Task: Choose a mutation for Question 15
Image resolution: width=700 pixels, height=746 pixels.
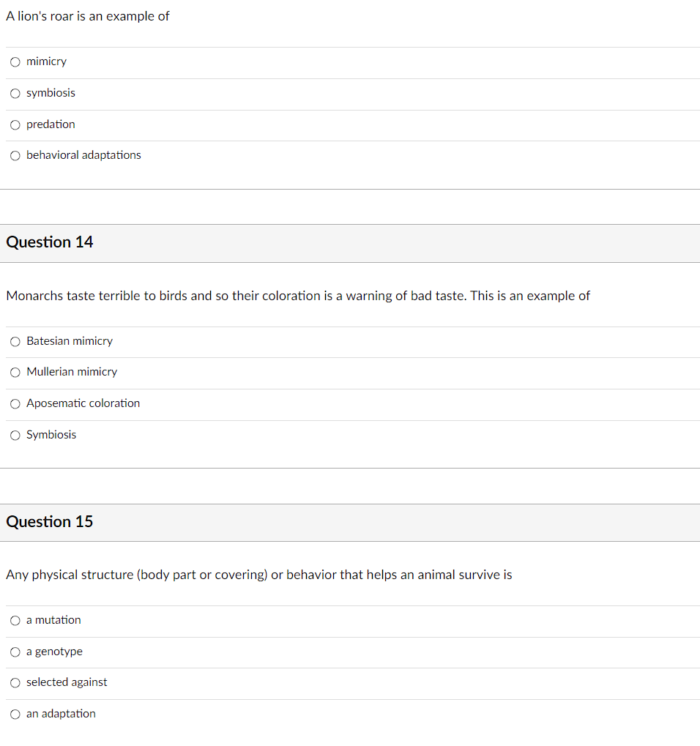Action: click(x=15, y=620)
